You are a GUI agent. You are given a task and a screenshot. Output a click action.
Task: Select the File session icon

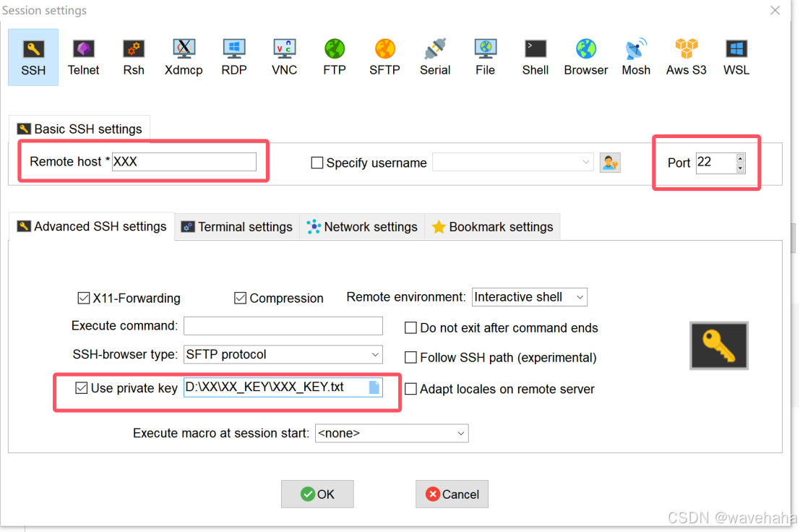point(485,57)
